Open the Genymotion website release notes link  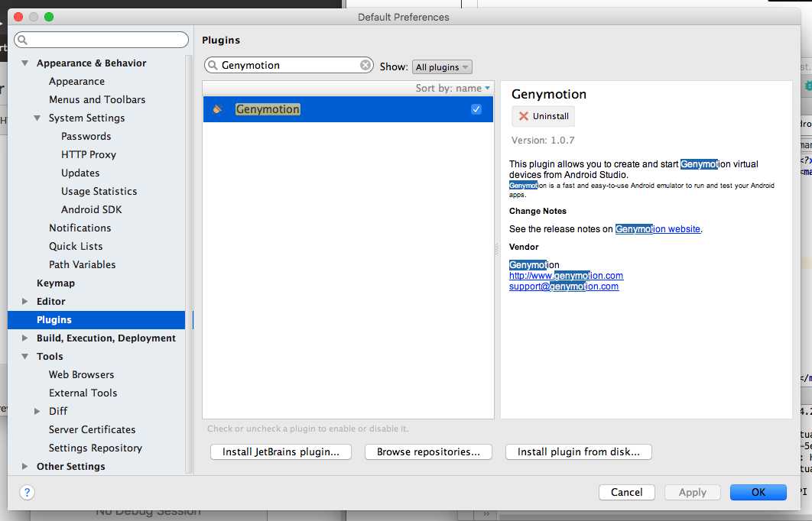(658, 228)
